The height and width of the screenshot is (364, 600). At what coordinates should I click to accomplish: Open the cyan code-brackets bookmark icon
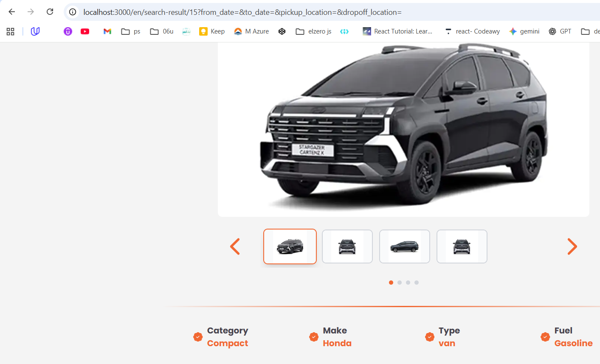344,31
